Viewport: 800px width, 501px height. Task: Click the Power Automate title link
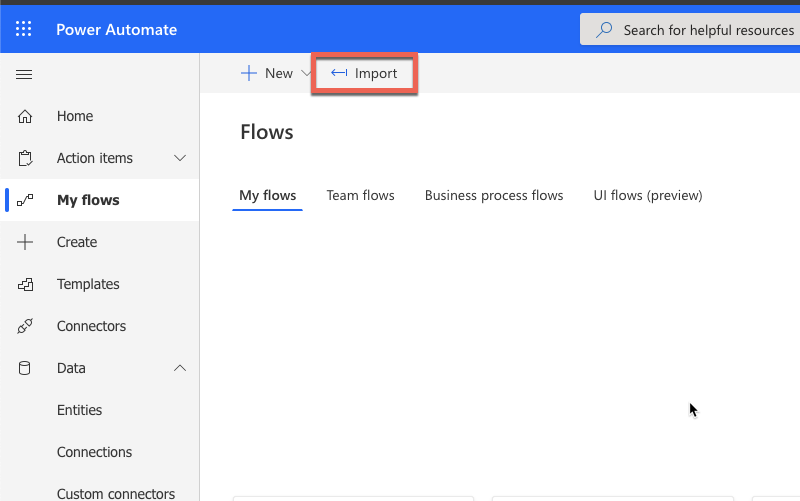pos(116,30)
